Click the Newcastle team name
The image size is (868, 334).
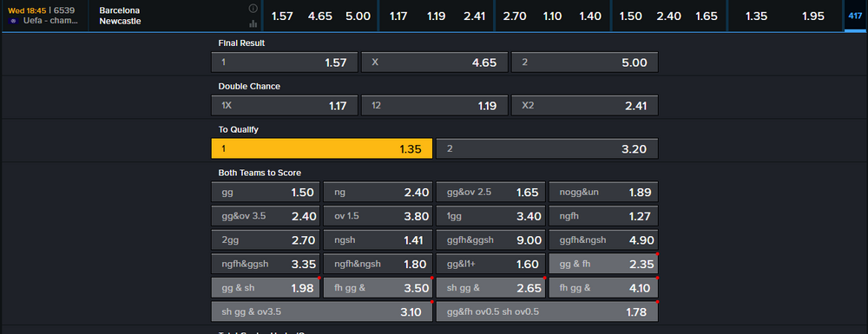(x=120, y=21)
